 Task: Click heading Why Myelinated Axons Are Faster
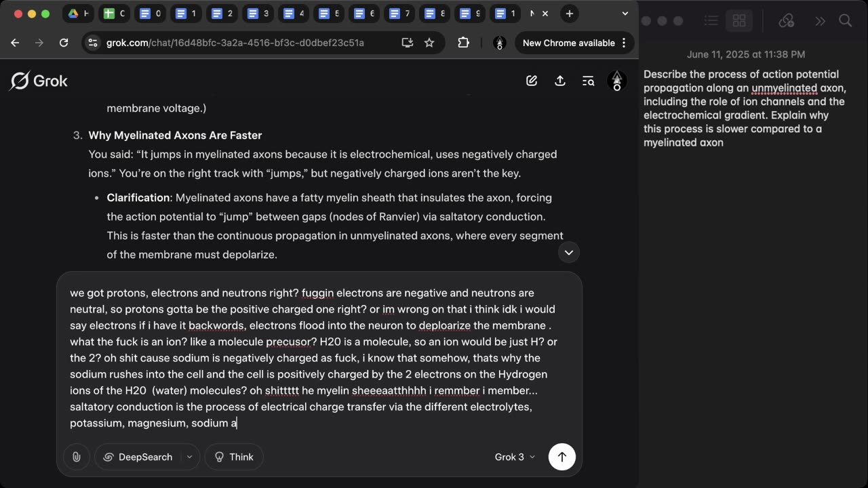(175, 136)
